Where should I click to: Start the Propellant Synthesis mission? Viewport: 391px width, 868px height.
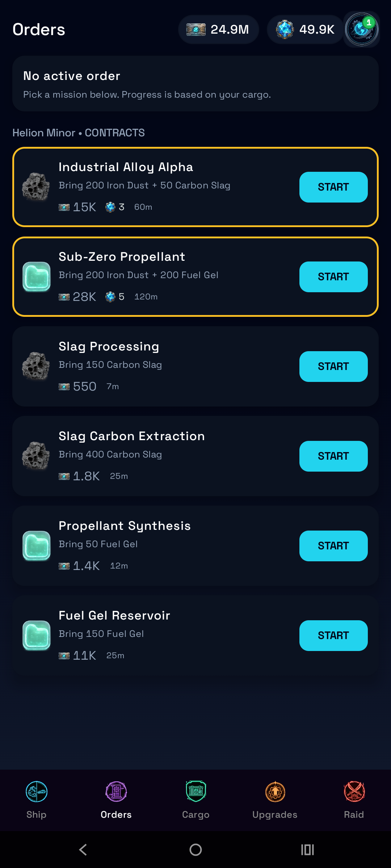point(333,546)
